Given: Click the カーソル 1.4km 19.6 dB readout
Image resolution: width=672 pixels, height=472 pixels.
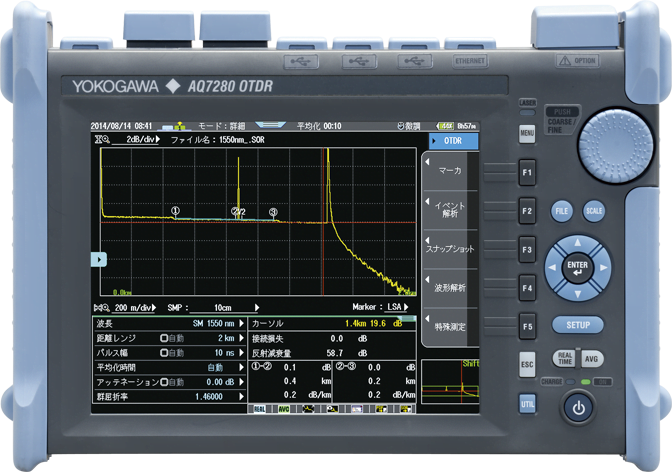Looking at the screenshot, I should (x=333, y=323).
